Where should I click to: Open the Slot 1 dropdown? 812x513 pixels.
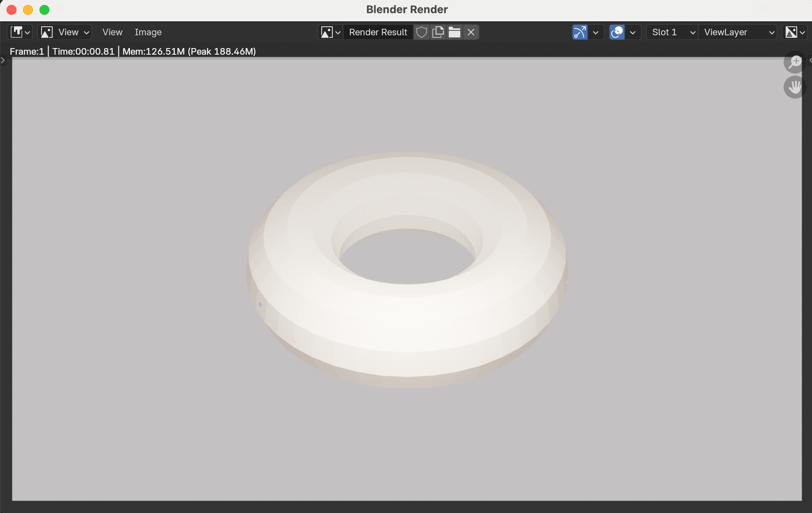click(672, 32)
